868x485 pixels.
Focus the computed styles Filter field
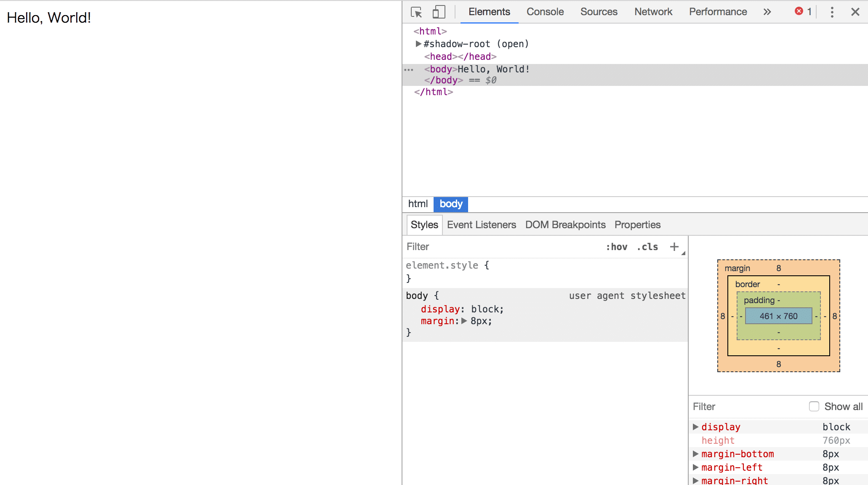pyautogui.click(x=748, y=407)
